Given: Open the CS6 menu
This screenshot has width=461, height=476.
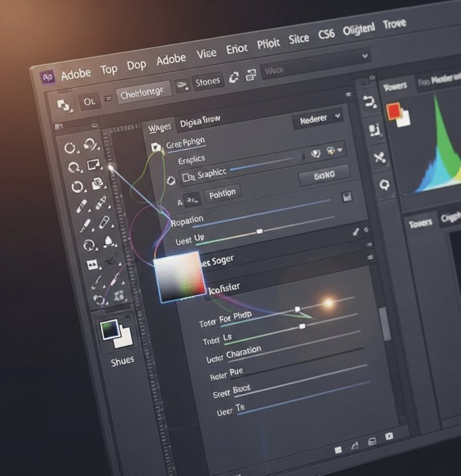Looking at the screenshot, I should tap(326, 34).
